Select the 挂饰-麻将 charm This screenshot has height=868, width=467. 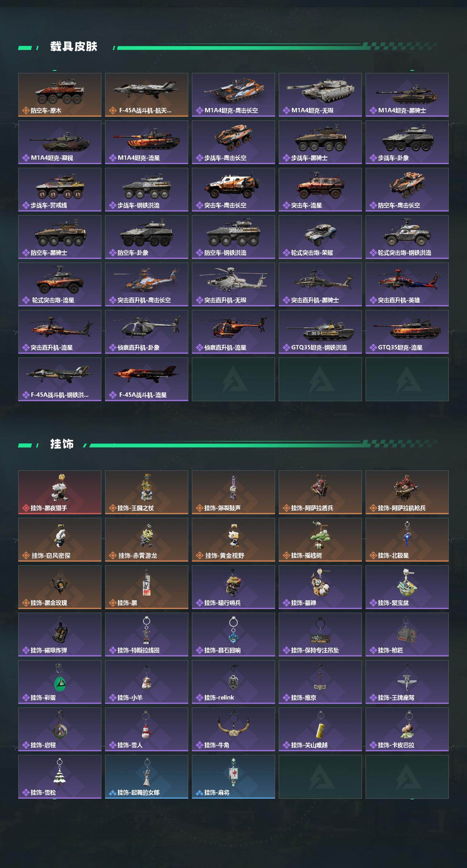(233, 777)
